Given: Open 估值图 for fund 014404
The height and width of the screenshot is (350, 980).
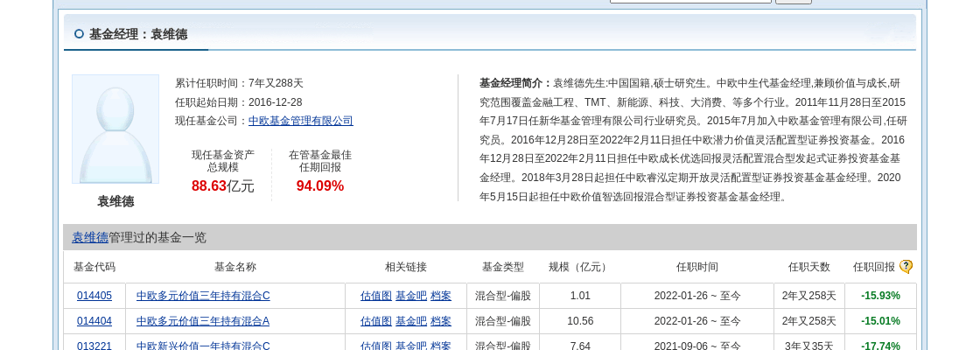Looking at the screenshot, I should pyautogui.click(x=376, y=321).
